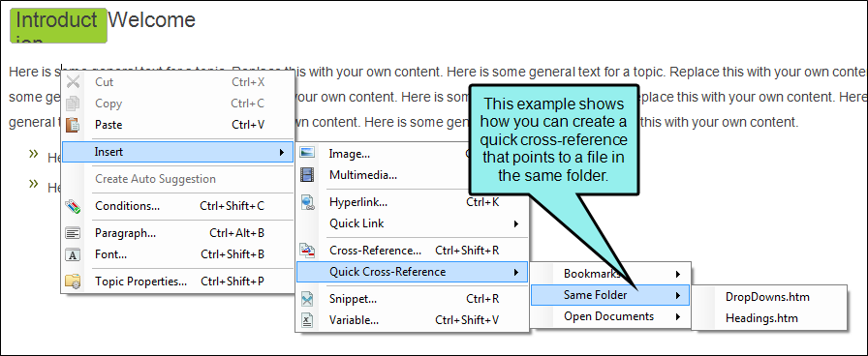Click the Cut scissors icon
The width and height of the screenshot is (868, 356).
pyautogui.click(x=73, y=82)
